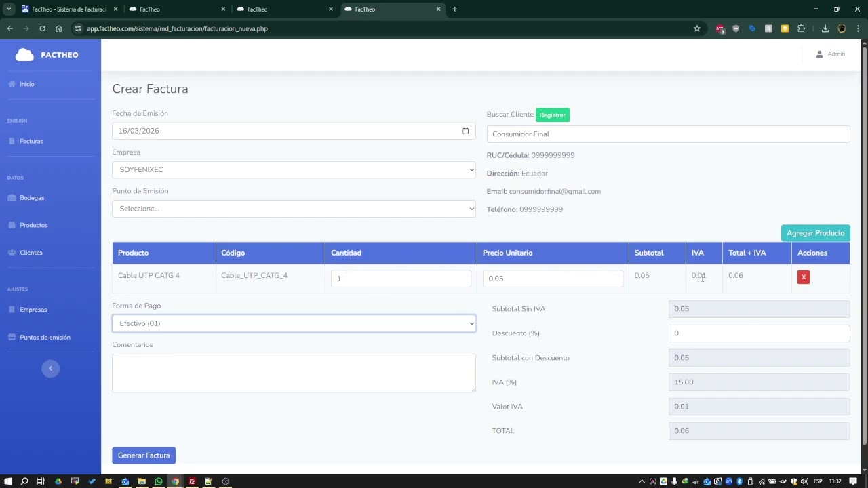Click the browser profile avatar
Screen dimensions: 868x488
pos(842,28)
